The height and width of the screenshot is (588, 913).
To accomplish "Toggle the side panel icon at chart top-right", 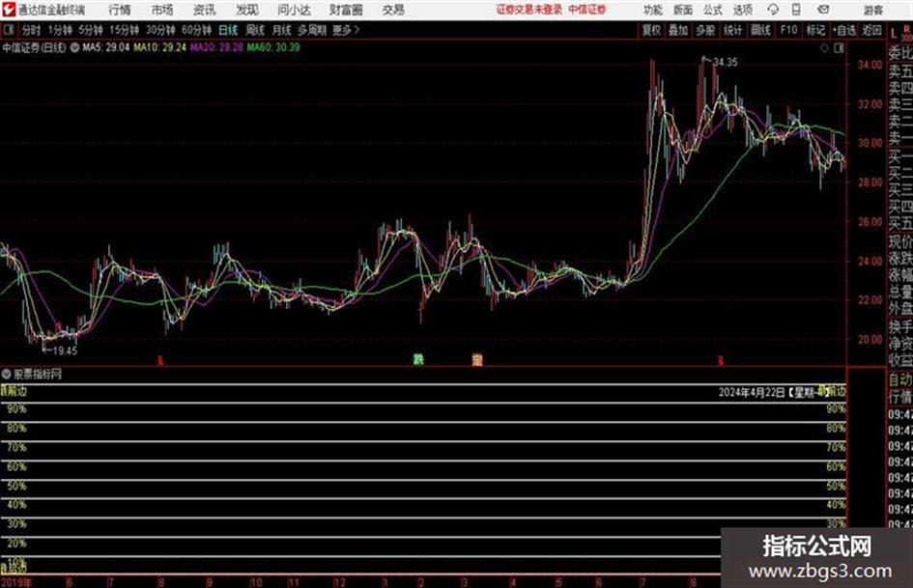I will 839,48.
